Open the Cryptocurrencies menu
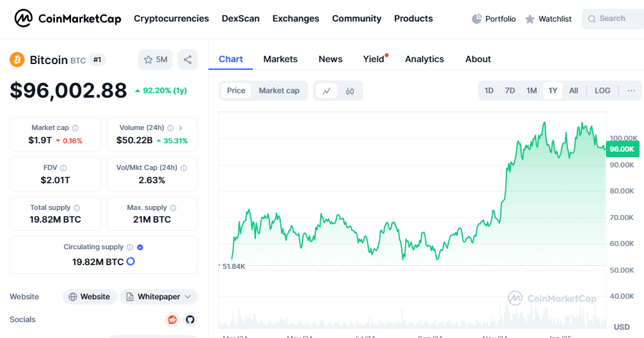644x338 pixels. tap(171, 18)
